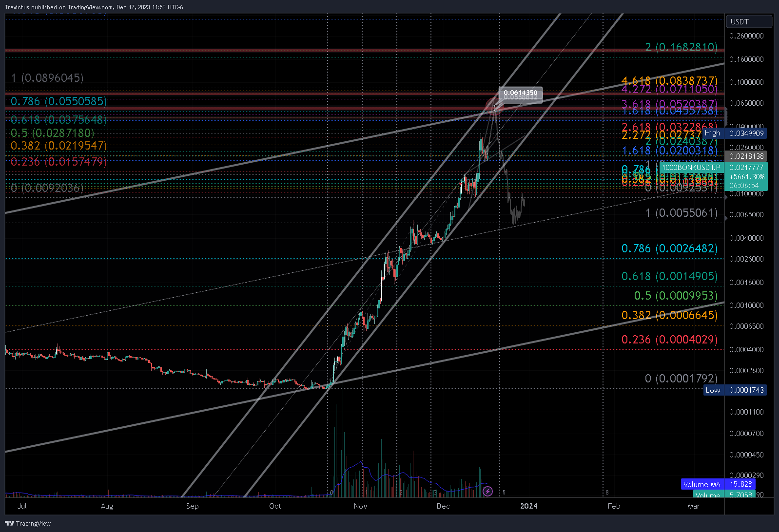Click the grey 0.0218138 crosshair price label
This screenshot has width=779, height=532.
click(746, 156)
